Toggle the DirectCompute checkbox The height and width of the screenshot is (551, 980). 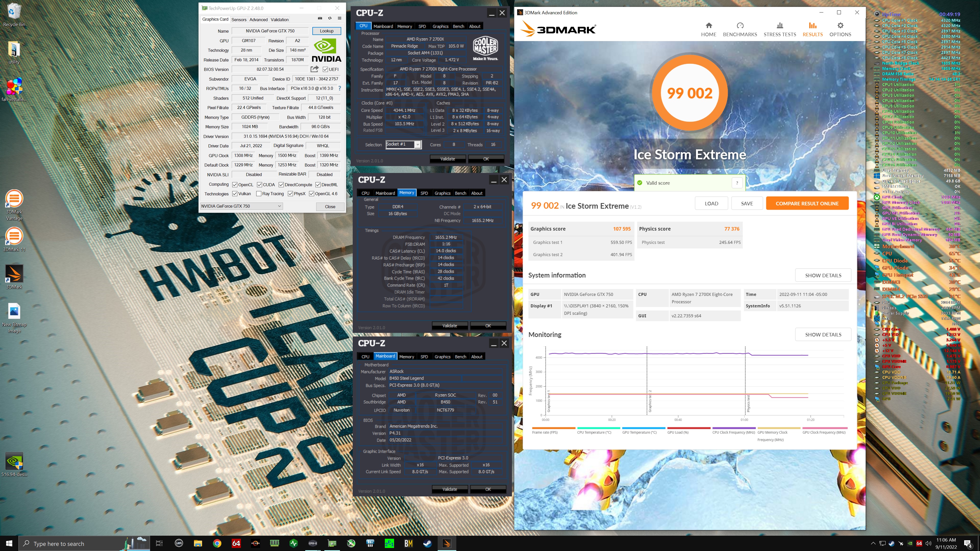[281, 185]
